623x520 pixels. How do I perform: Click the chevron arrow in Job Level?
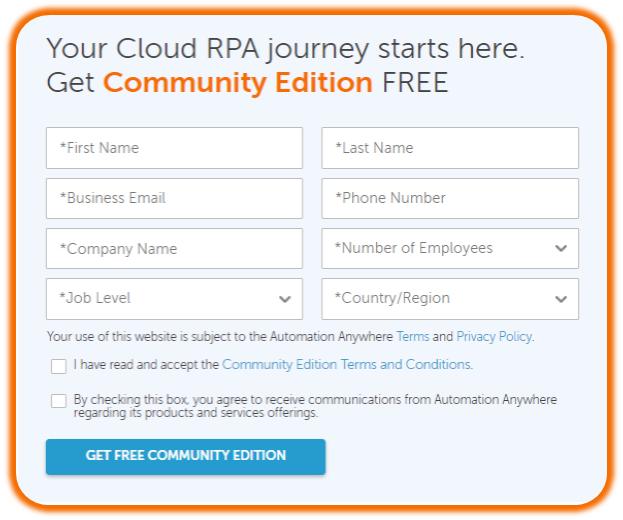(285, 299)
